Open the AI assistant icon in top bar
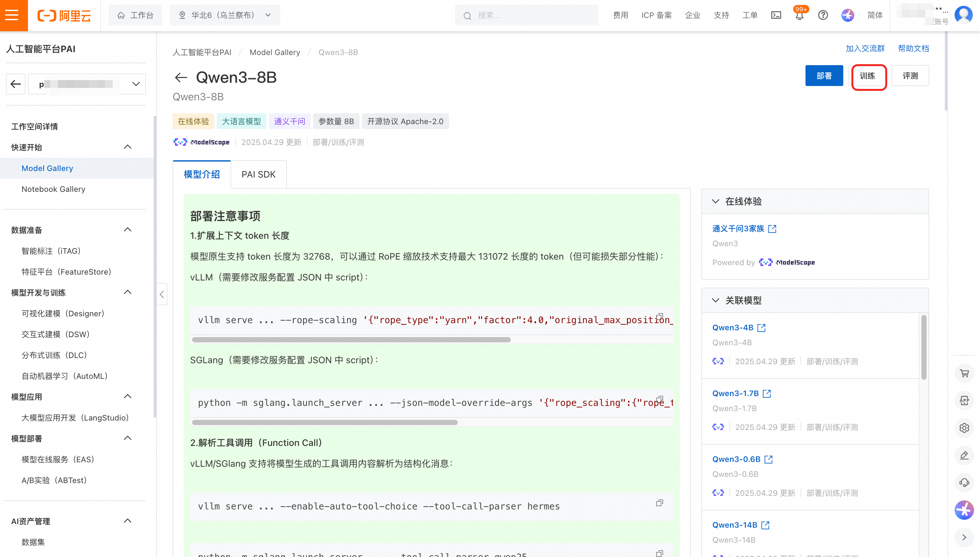The height and width of the screenshot is (557, 980). click(x=848, y=15)
